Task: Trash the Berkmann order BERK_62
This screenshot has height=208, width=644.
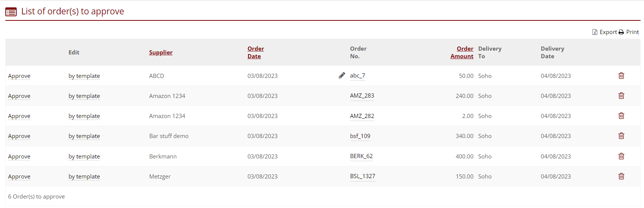Action: (621, 156)
